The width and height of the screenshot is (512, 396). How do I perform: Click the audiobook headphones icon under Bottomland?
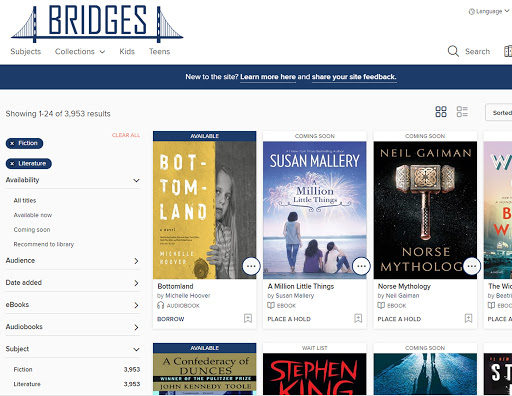(x=161, y=305)
